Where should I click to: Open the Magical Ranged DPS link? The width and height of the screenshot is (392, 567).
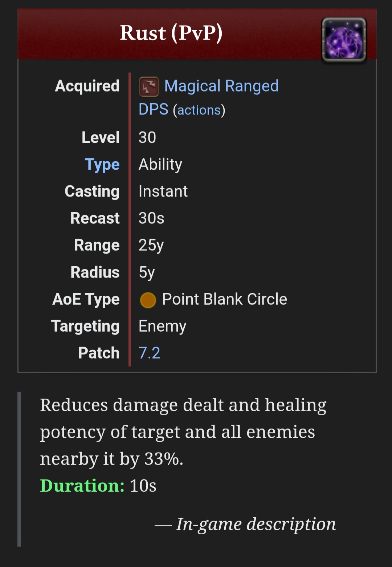point(209,97)
